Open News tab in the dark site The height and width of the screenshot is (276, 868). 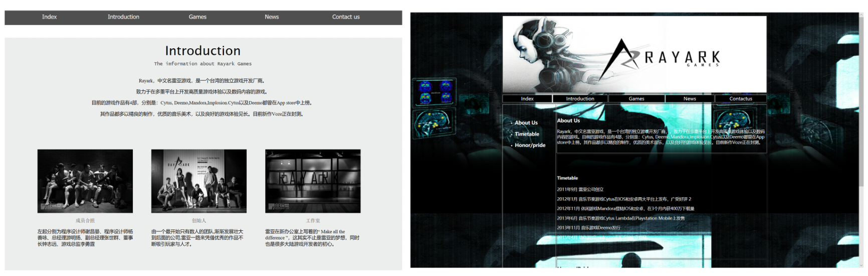point(690,99)
